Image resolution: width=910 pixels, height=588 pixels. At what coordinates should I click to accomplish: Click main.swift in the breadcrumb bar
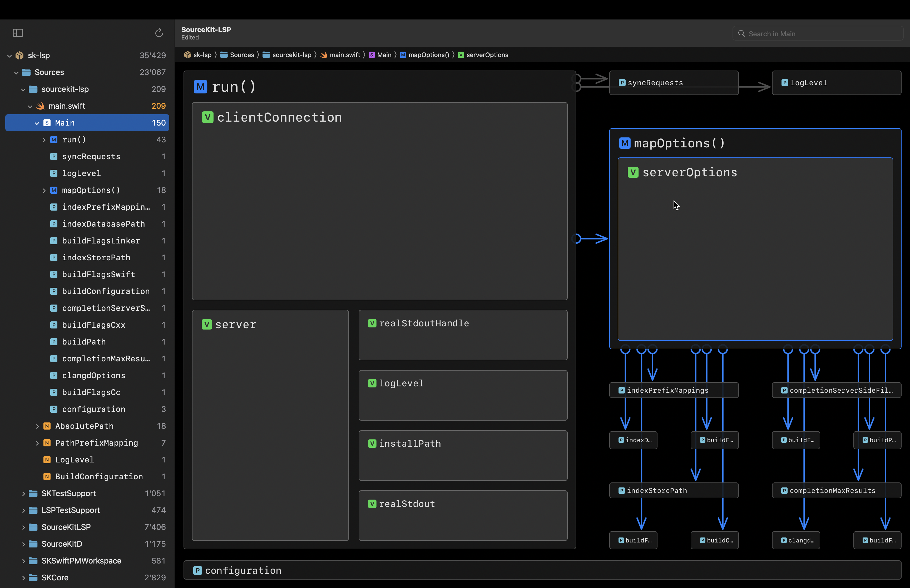point(340,55)
